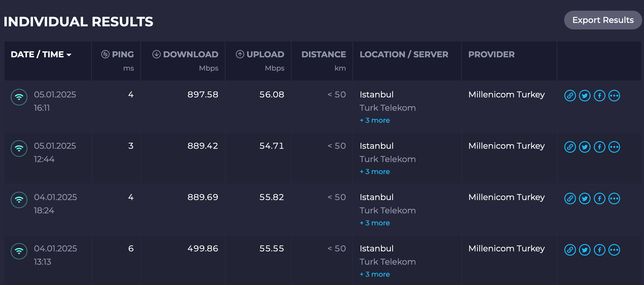Expand '+ 3 more' servers in second row
Viewport: 644px width, 285px height.
click(375, 172)
